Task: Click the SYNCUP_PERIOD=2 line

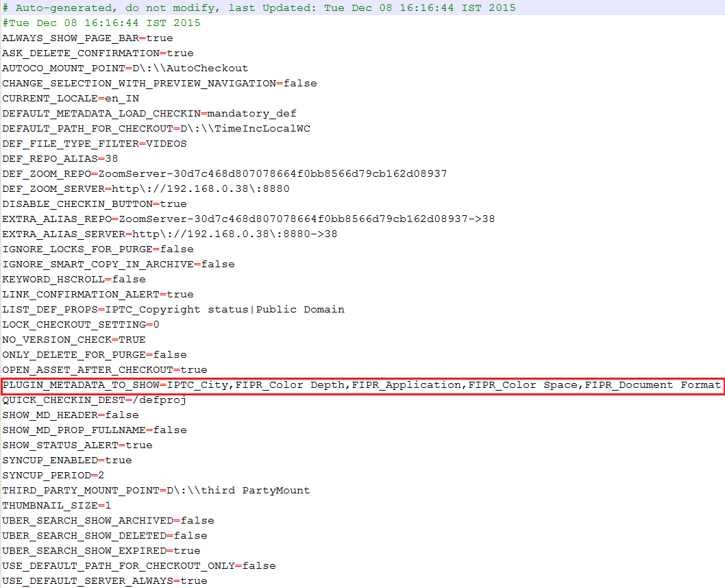Action: point(53,475)
